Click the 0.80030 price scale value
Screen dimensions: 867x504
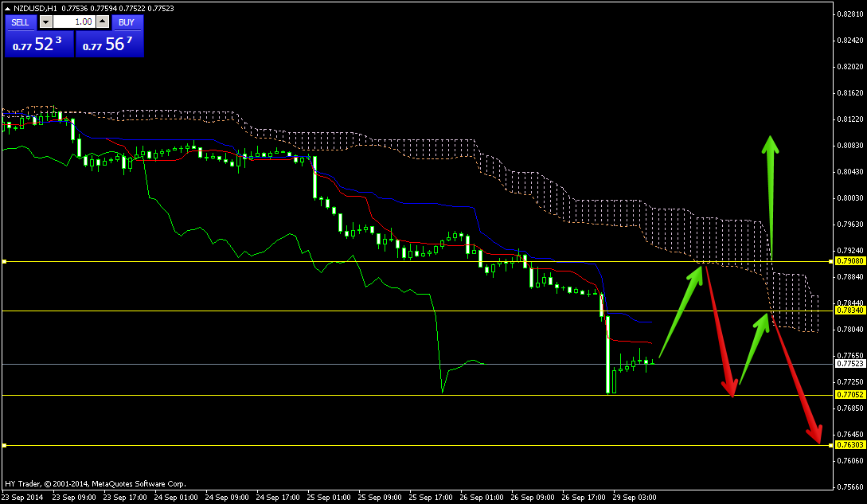pyautogui.click(x=850, y=197)
